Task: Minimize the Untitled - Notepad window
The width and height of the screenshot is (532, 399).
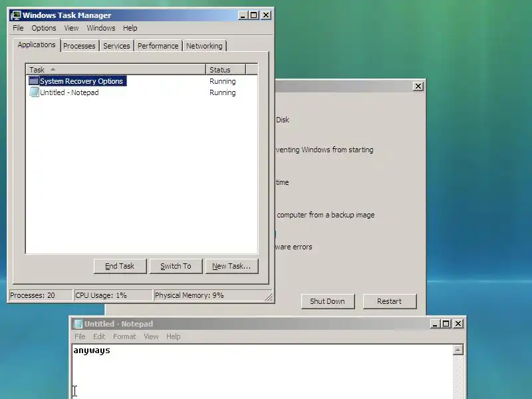Action: [435, 324]
